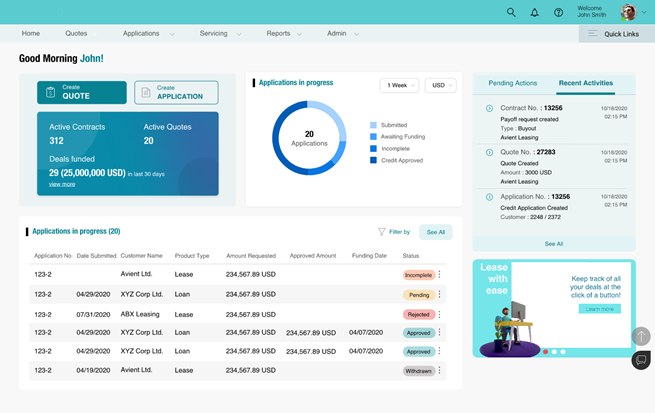The height and width of the screenshot is (413, 655).
Task: Expand the Contract No. 13256 activity
Action: [x=489, y=108]
